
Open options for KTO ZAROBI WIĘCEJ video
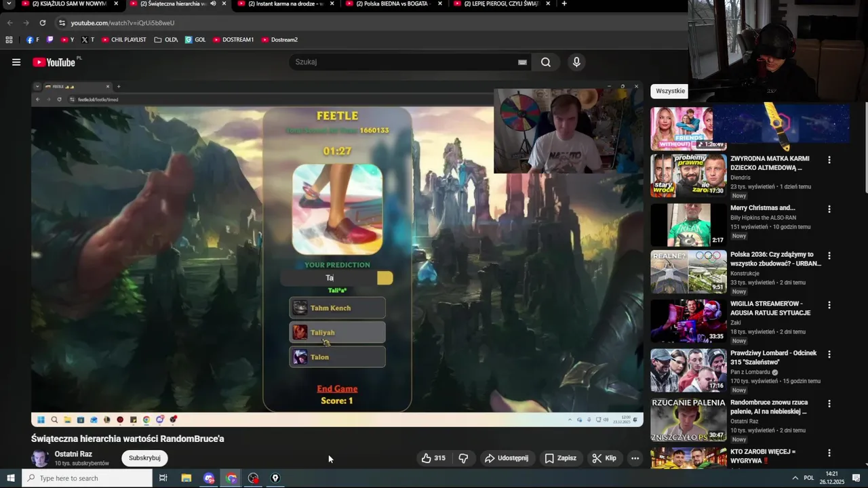pyautogui.click(x=829, y=453)
